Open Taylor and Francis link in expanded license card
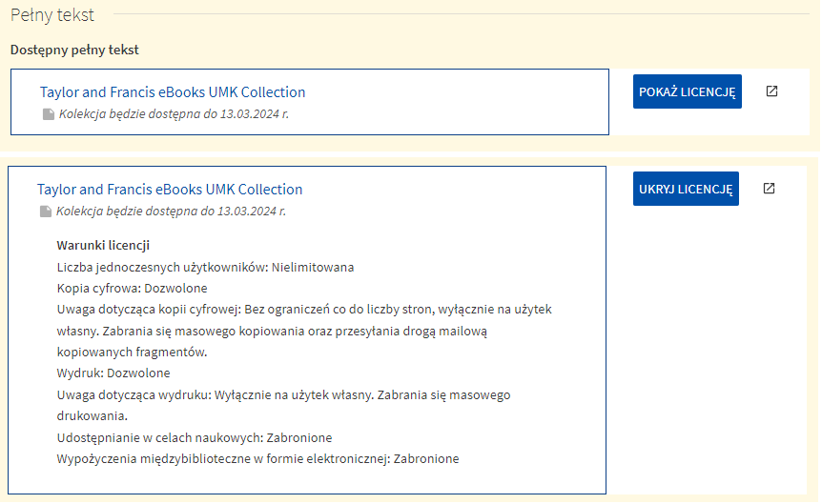 (170, 190)
